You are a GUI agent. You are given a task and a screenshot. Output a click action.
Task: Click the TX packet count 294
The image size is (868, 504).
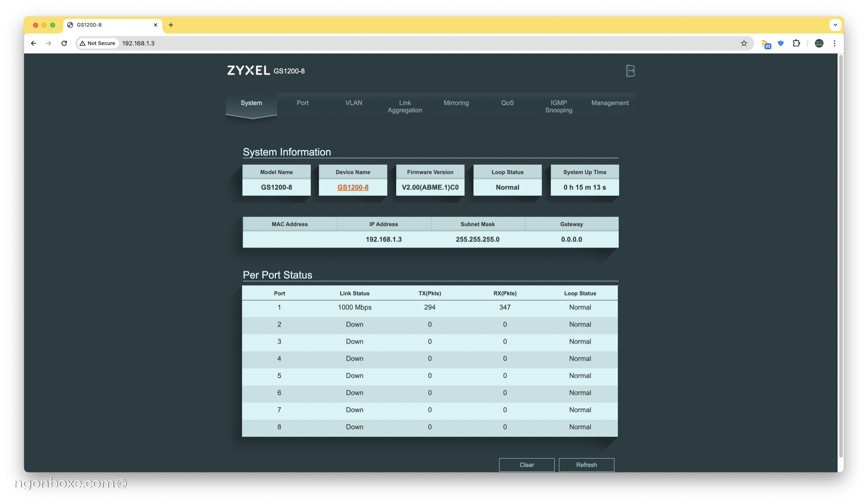click(429, 307)
